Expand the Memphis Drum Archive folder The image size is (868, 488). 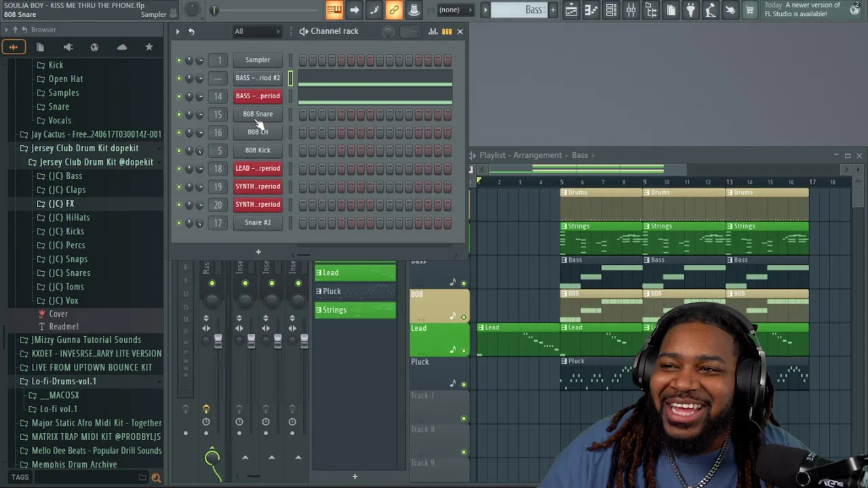(74, 464)
